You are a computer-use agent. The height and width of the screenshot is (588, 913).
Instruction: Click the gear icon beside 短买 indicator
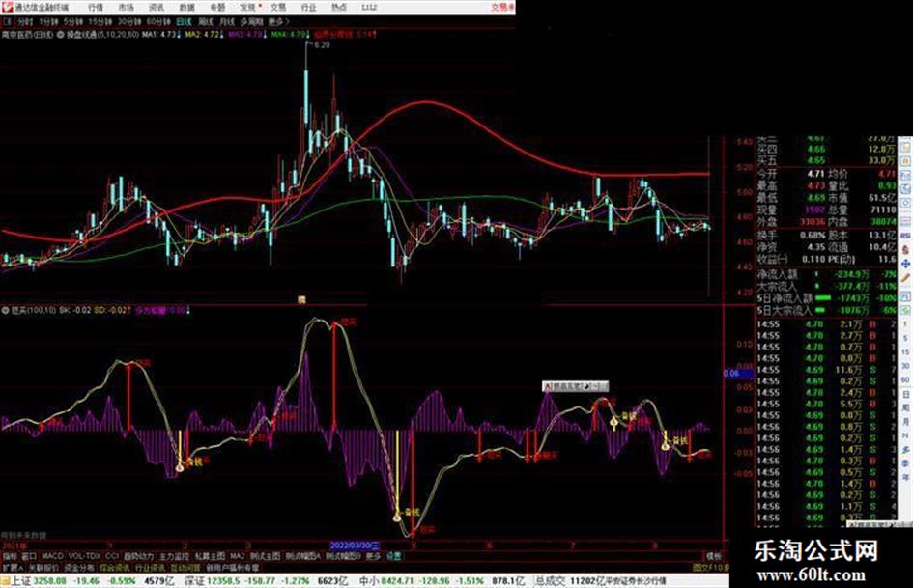point(6,310)
